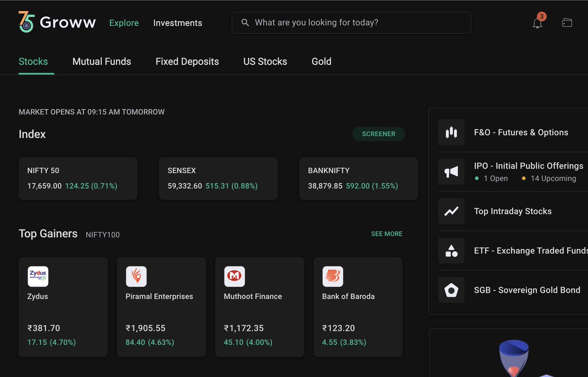This screenshot has height=377, width=588.
Task: Click the hourglass illustration in bottom card
Action: click(514, 359)
